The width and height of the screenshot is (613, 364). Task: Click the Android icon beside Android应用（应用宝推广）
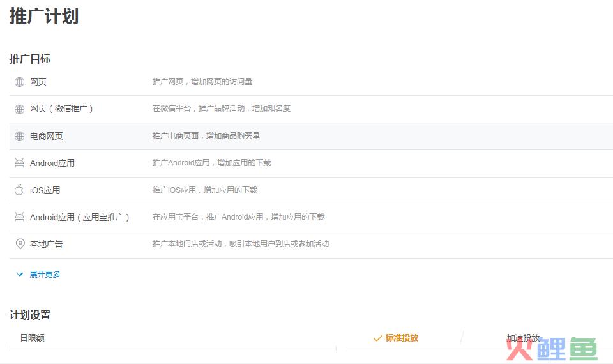coord(20,217)
